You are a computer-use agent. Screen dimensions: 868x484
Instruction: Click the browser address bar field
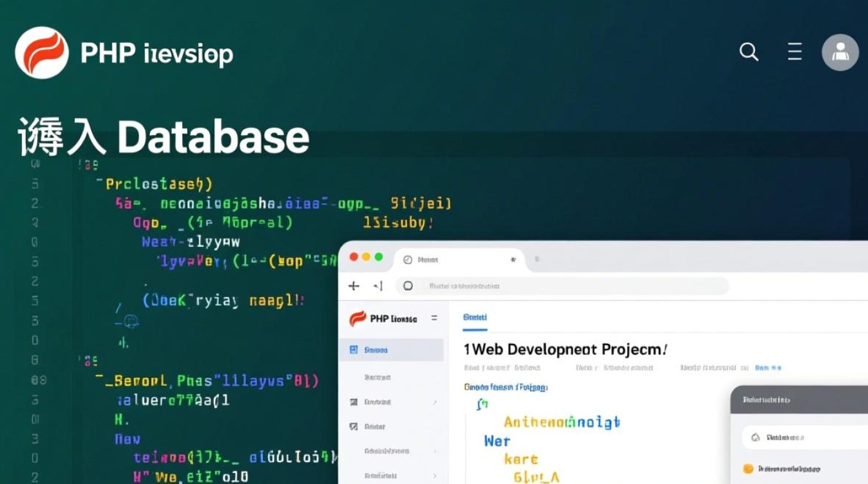[562, 286]
